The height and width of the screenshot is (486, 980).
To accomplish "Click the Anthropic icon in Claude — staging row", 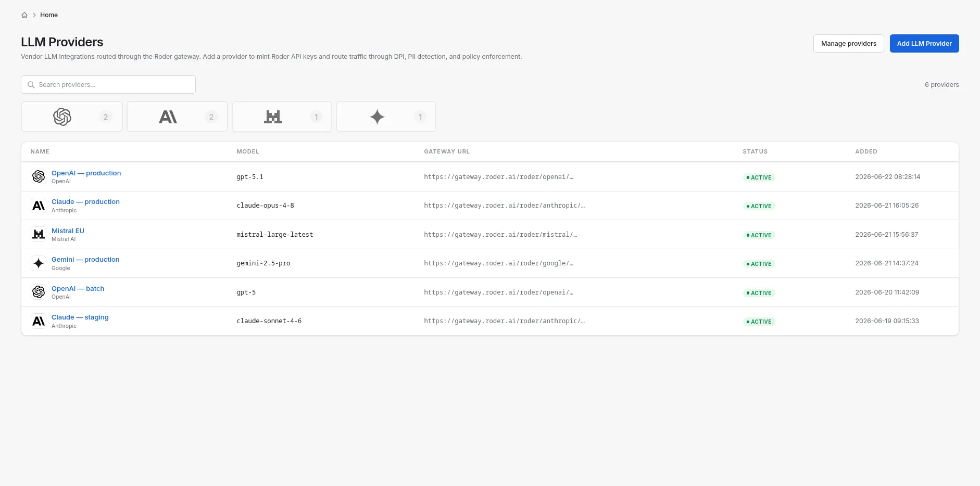I will click(x=39, y=321).
